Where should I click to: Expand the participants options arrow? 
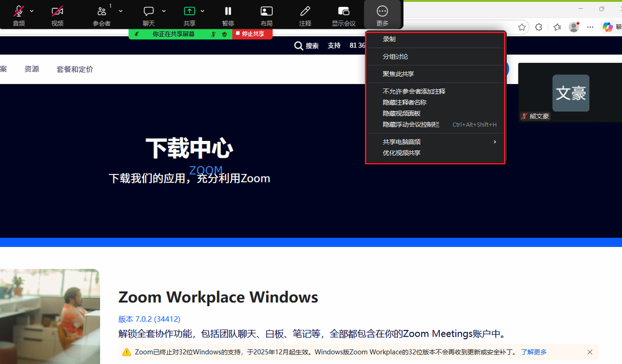pyautogui.click(x=121, y=11)
